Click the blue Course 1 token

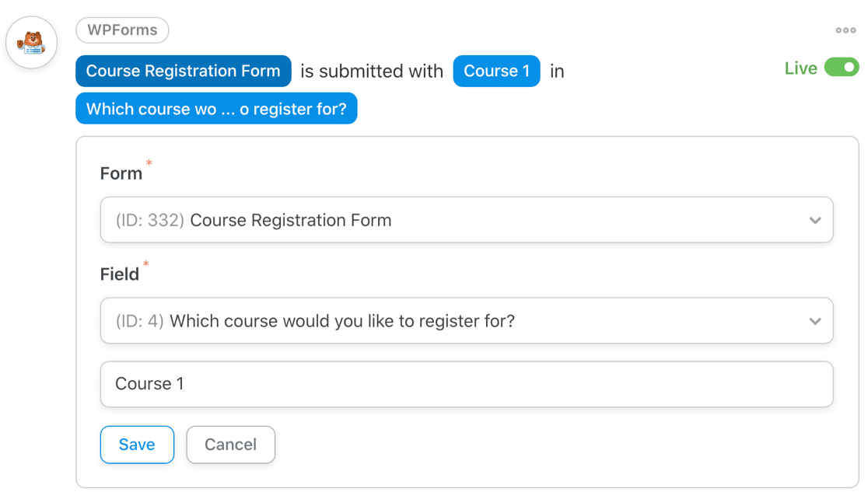coord(496,71)
